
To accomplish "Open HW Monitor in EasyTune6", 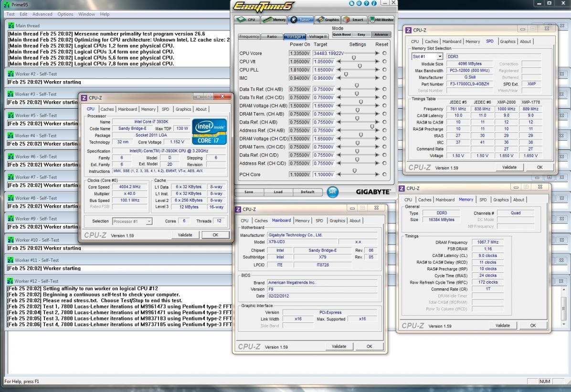I will 381,20.
